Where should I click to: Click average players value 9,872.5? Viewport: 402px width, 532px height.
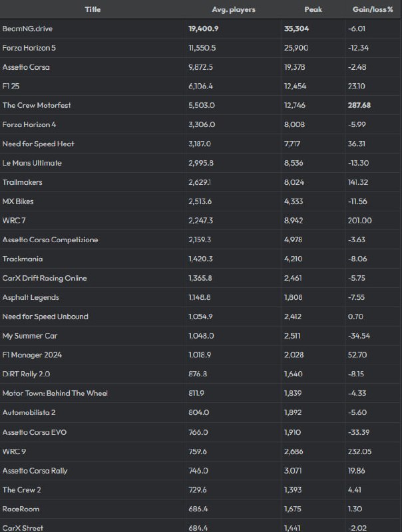pos(200,67)
